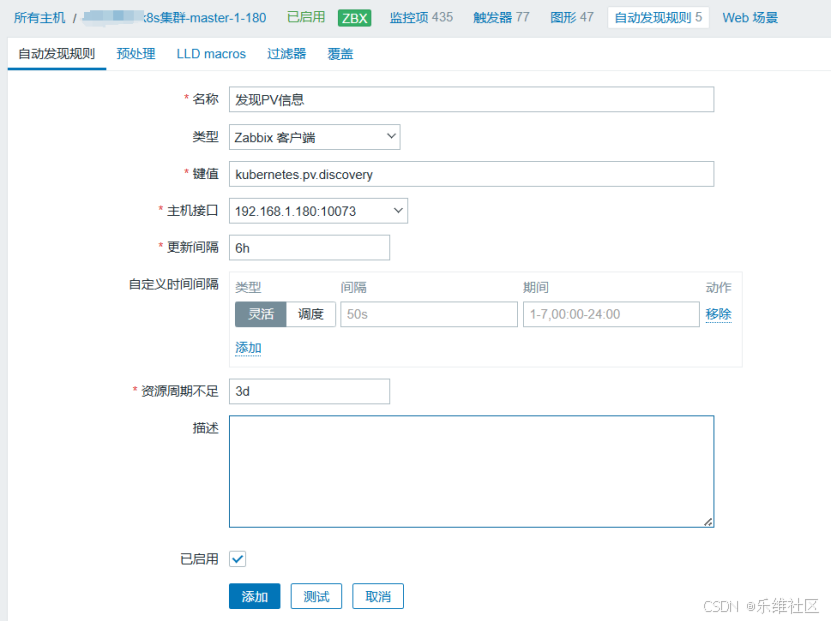Open Web 场景 link

coord(750,17)
